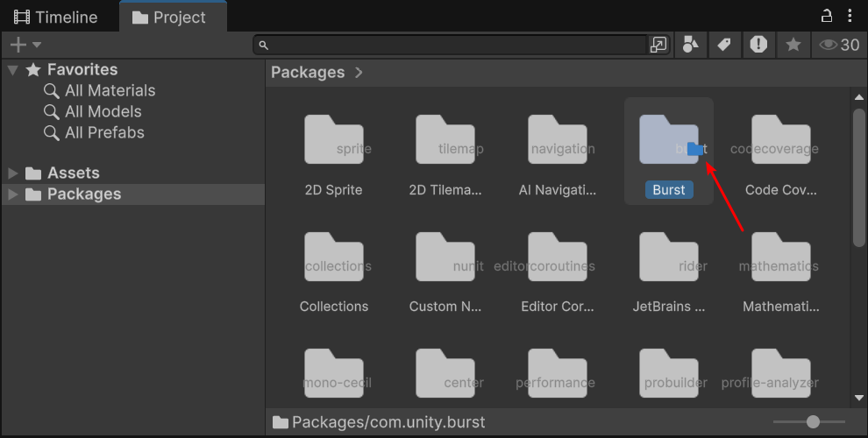Open Search by Type filter
Viewport: 868px width, 438px height.
pyautogui.click(x=690, y=45)
